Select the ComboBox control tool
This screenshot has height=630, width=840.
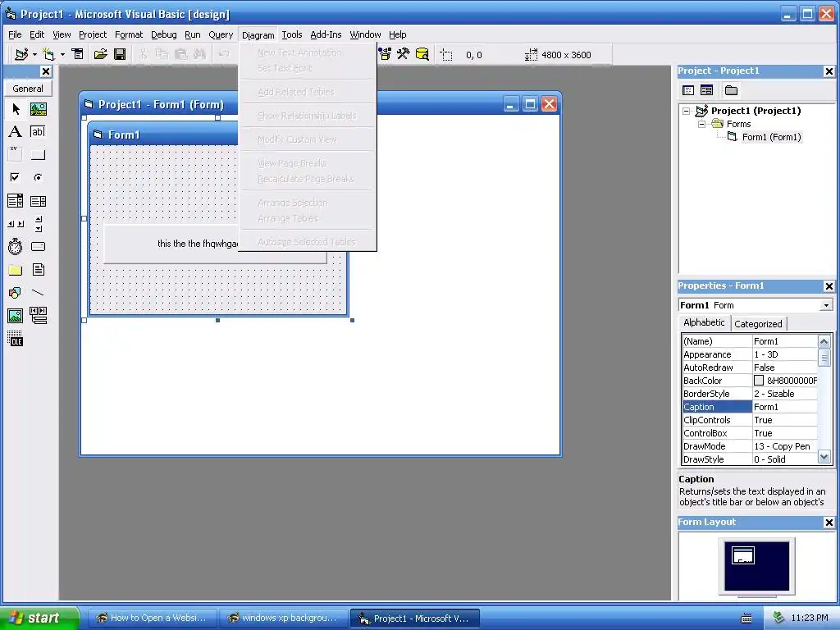tap(16, 201)
